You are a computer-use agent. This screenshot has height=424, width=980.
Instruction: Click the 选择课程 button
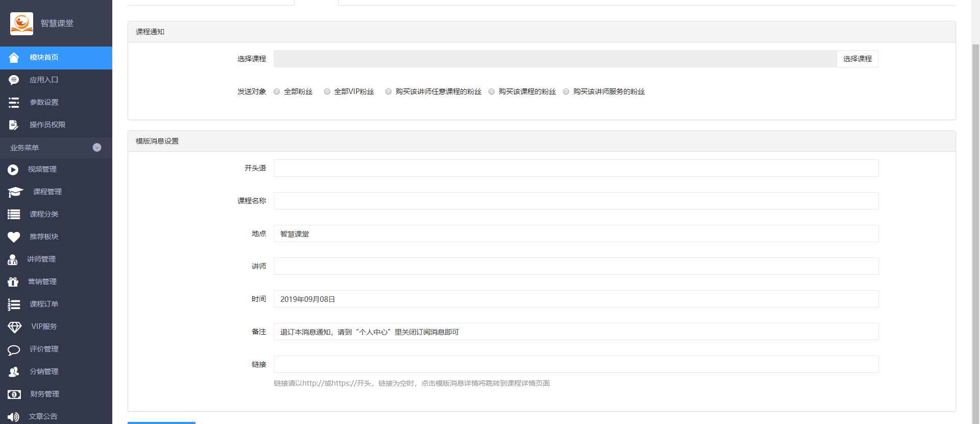(857, 59)
